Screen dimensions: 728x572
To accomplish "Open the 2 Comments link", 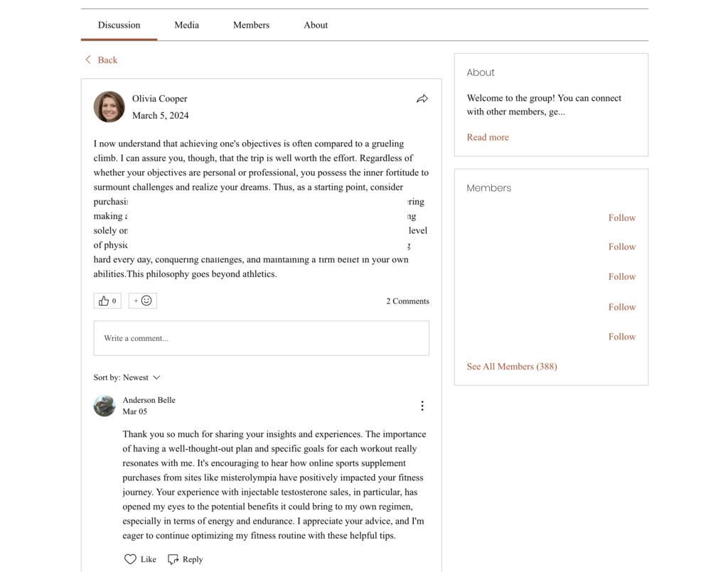I will click(407, 301).
